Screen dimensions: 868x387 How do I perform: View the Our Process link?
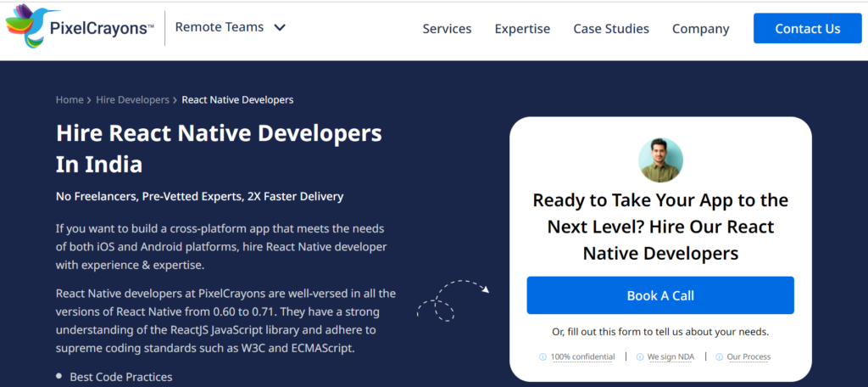[x=750, y=357]
